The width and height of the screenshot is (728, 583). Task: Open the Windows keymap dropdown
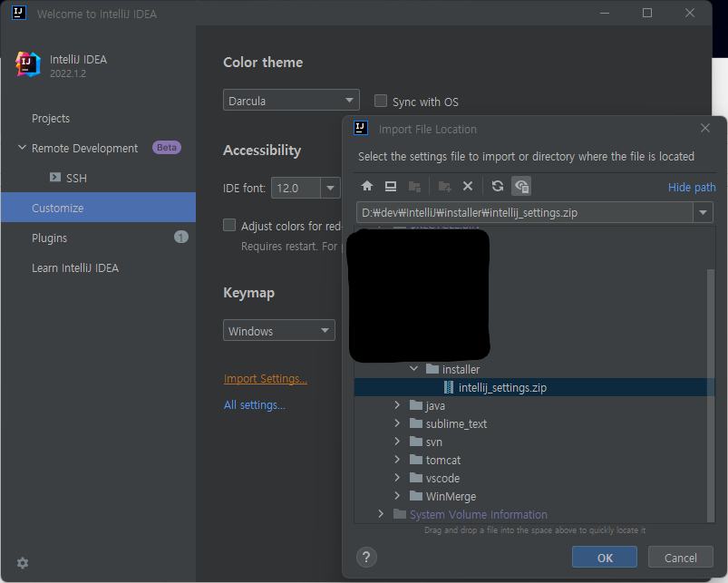279,330
